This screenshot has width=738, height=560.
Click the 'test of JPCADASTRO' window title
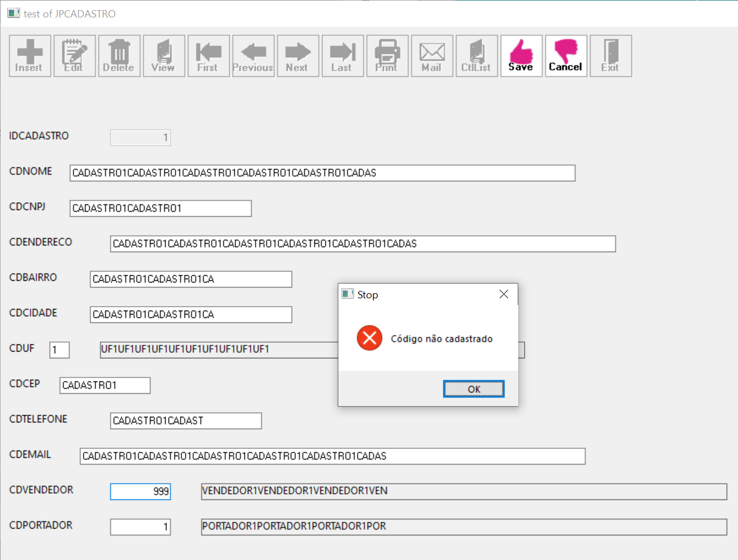(70, 13)
